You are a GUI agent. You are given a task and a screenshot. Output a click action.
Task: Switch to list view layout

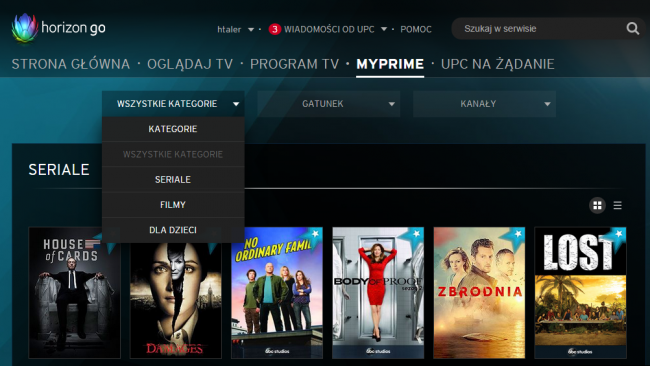[617, 205]
